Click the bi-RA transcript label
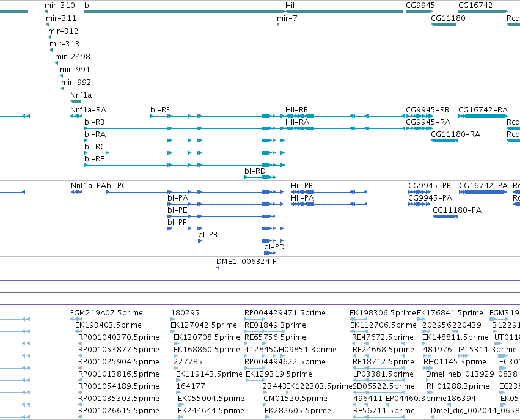The height and width of the screenshot is (420, 520). tap(95, 134)
